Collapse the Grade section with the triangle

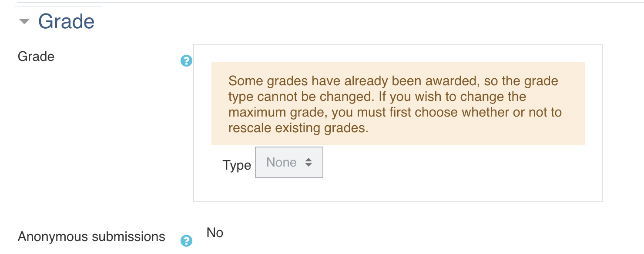tap(25, 21)
